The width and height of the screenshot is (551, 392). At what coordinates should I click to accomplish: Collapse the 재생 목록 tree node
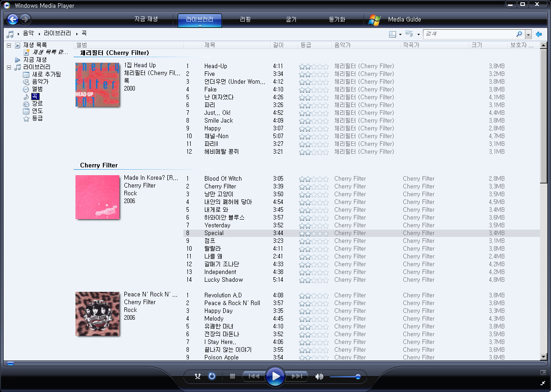pos(9,45)
